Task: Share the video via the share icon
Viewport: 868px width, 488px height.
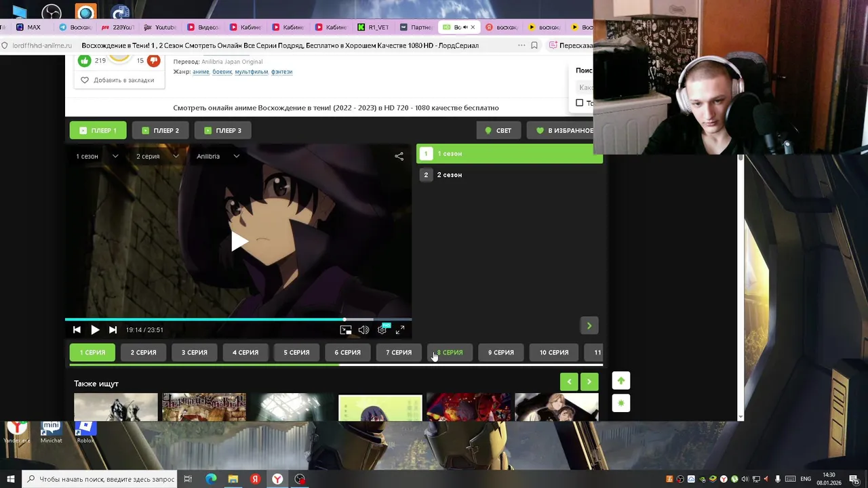Action: tap(399, 156)
